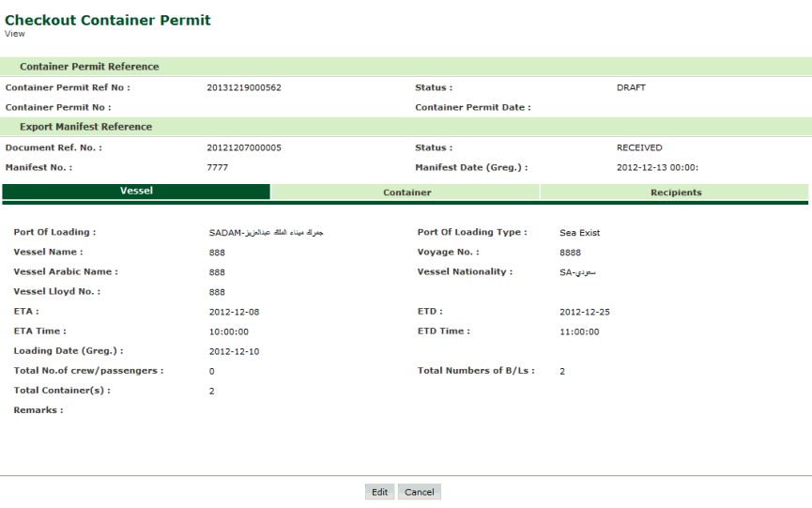Click permit ref number 20131219000562
The width and height of the screenshot is (812, 508).
(244, 88)
